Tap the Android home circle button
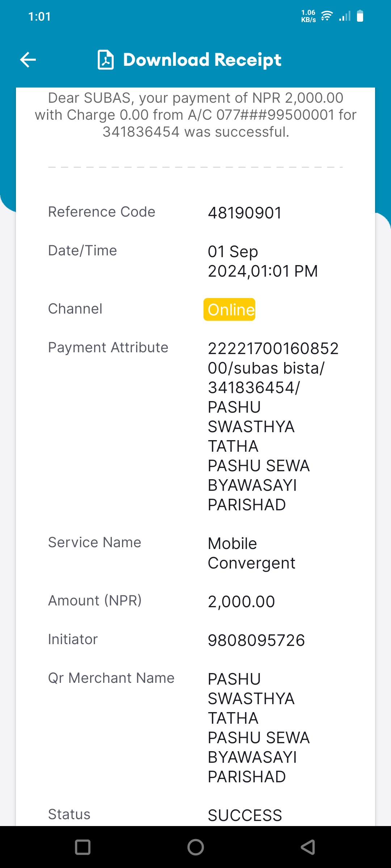Viewport: 391px width, 868px height. (x=195, y=847)
